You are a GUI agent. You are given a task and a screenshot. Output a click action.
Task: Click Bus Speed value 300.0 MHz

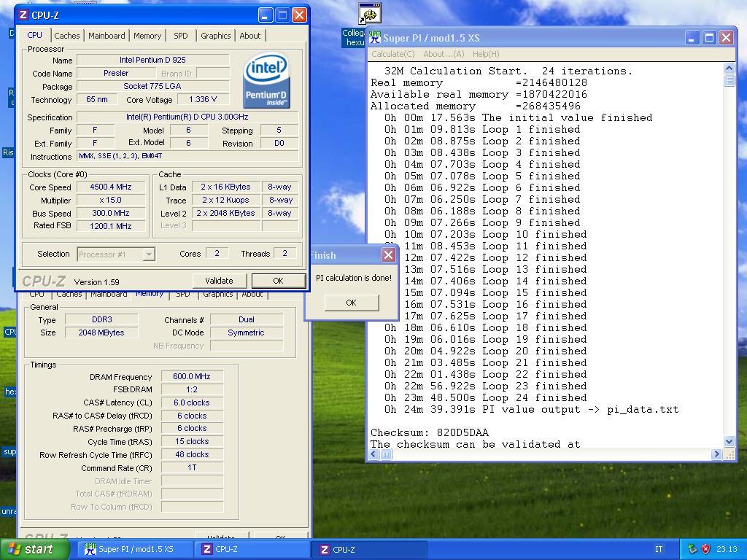click(x=111, y=213)
